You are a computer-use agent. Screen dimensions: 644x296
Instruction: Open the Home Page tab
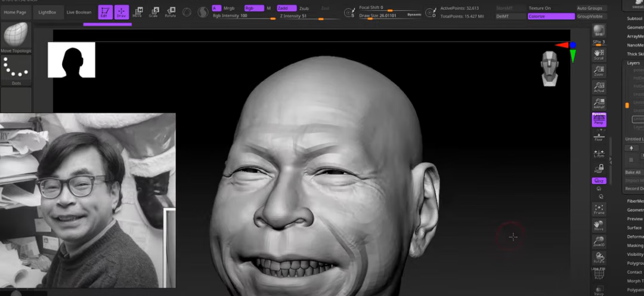pyautogui.click(x=15, y=13)
